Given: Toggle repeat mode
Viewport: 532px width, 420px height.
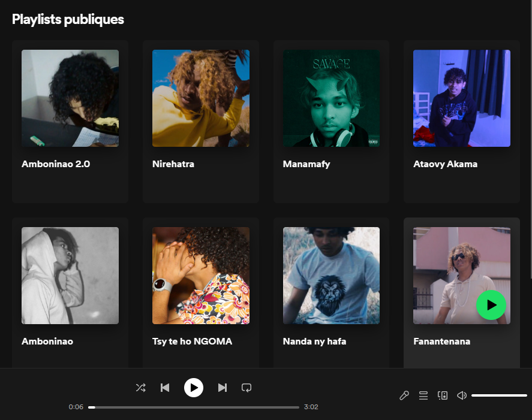Looking at the screenshot, I should tap(247, 388).
